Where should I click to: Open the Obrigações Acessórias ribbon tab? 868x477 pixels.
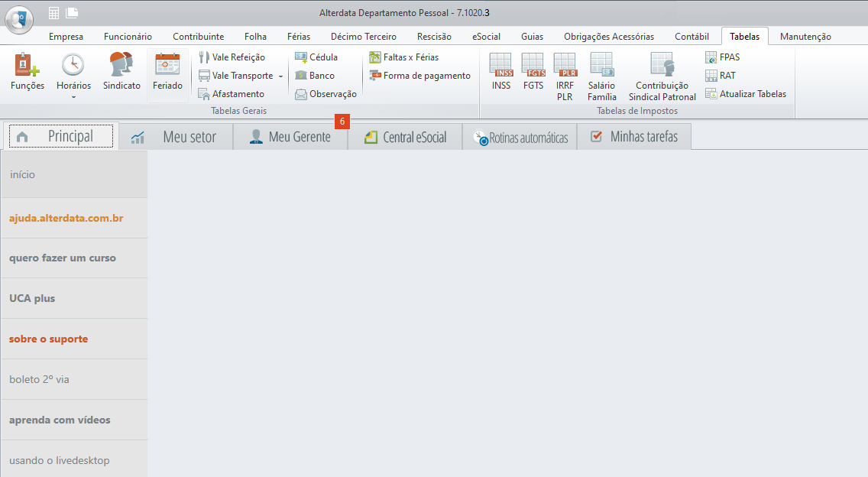point(609,37)
